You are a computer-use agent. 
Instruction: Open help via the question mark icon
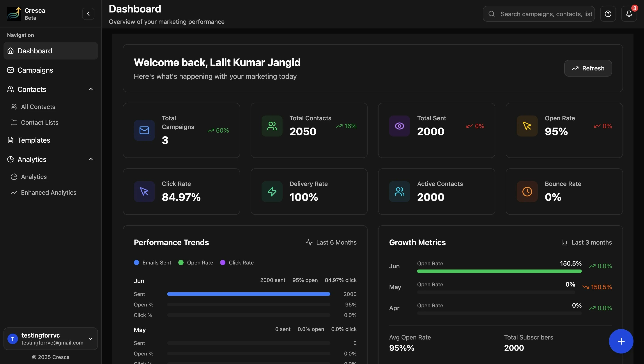[608, 14]
